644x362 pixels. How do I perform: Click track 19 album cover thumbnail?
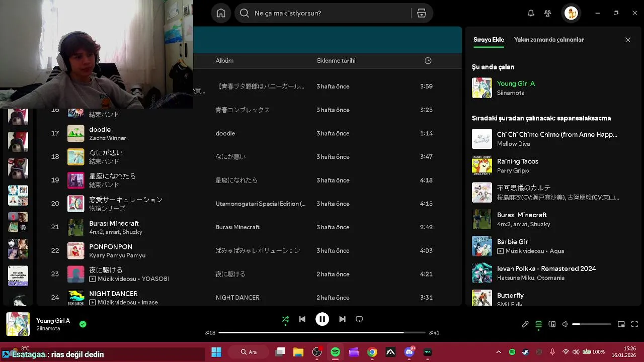click(76, 180)
